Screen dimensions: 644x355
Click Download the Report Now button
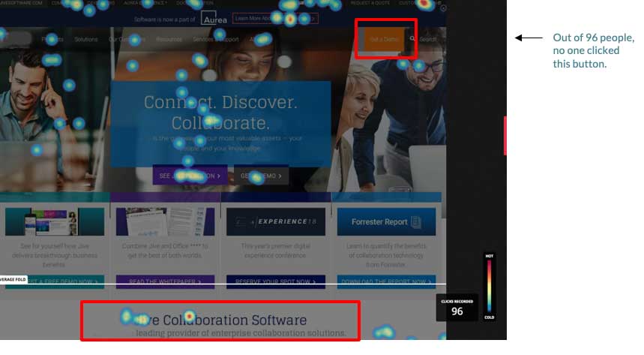pos(386,281)
